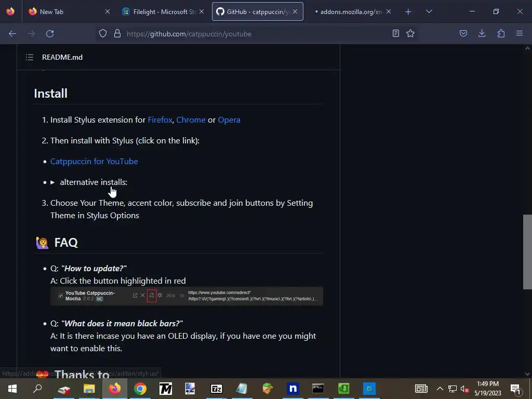
Task: Click the Catppuccin for YouTube link
Action: [94, 162]
